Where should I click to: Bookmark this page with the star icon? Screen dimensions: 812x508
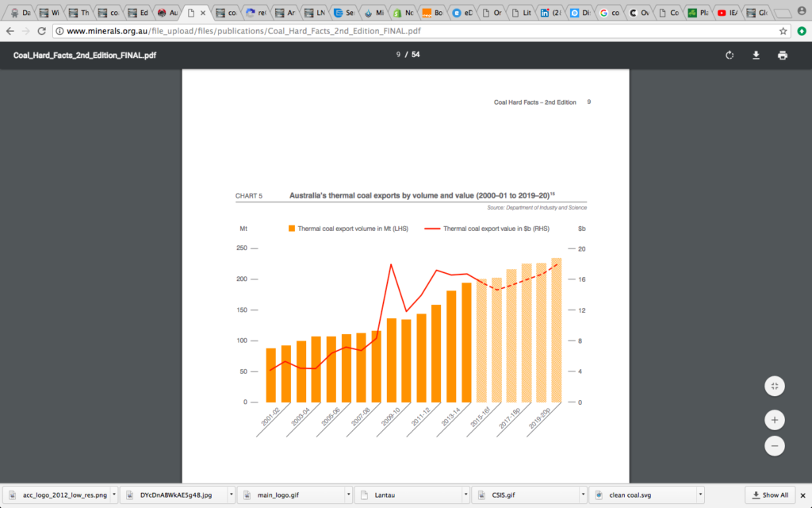coord(783,31)
